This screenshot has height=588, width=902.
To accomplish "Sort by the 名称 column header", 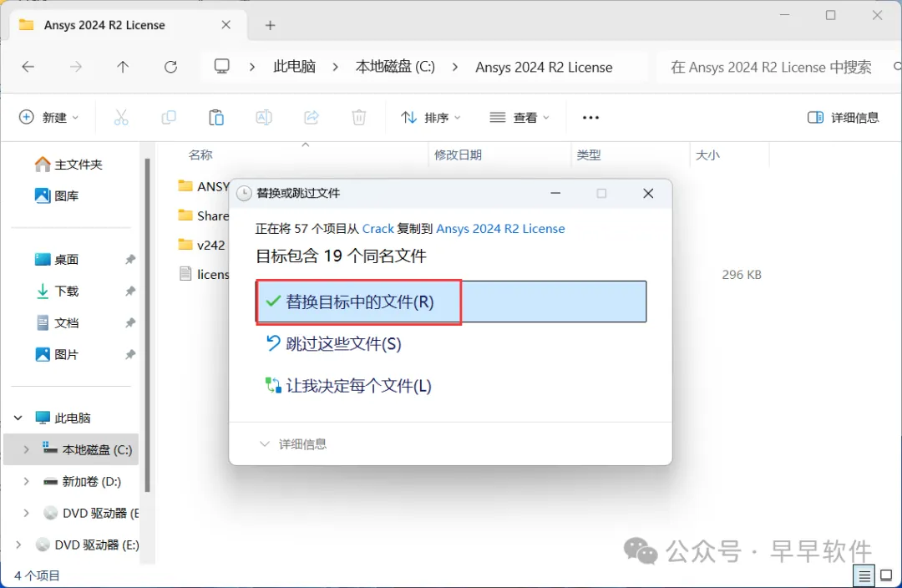I will click(x=200, y=155).
